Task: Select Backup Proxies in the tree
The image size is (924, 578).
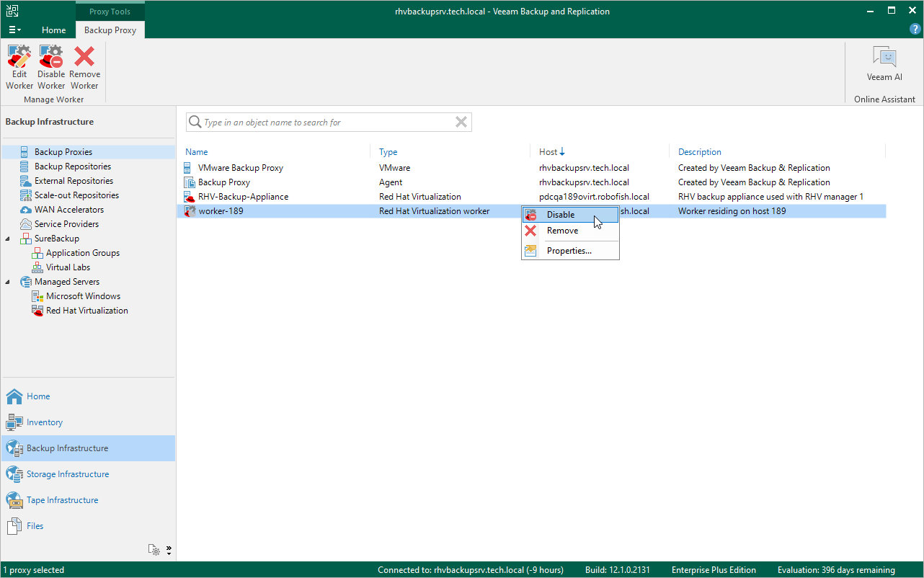Action: [x=63, y=152]
